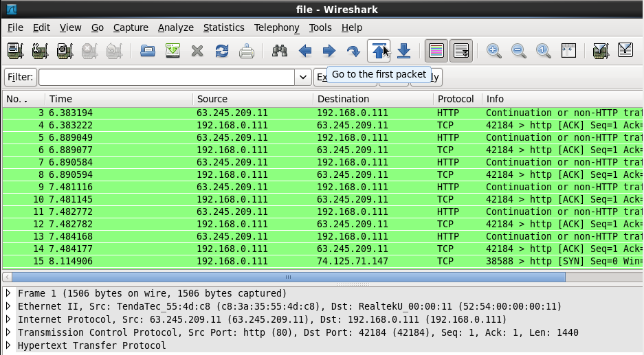
Task: Zoom to normal size icon
Action: tap(544, 51)
